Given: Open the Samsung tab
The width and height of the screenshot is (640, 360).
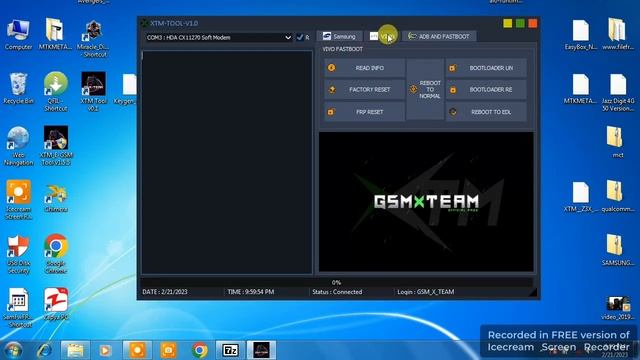Looking at the screenshot, I should 339,36.
